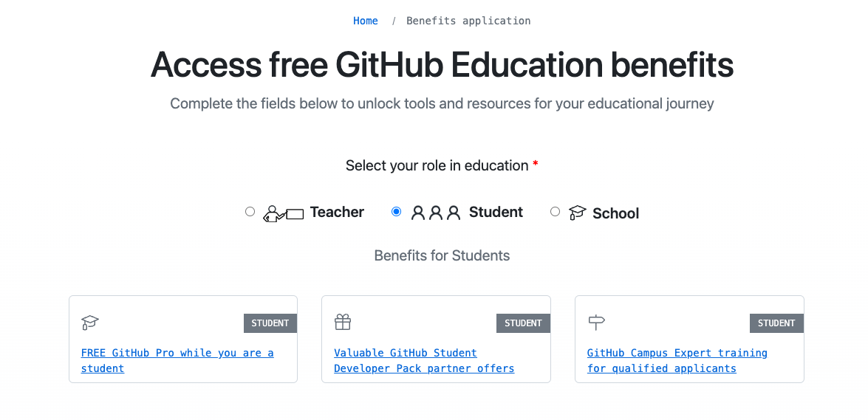Click the gift icon in Developer Pack card

343,323
